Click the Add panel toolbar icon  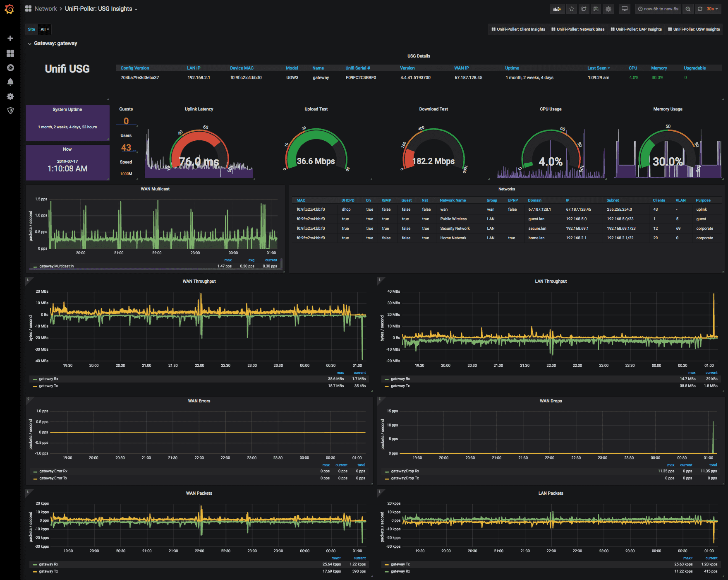coord(557,9)
